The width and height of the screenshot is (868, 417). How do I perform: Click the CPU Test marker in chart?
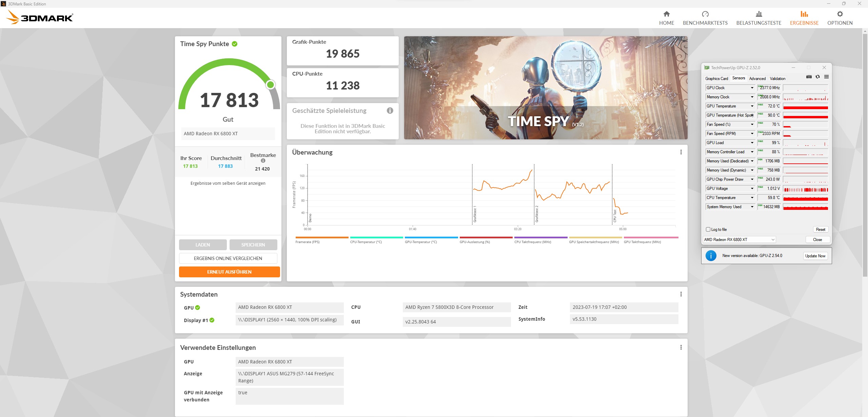[615, 216]
